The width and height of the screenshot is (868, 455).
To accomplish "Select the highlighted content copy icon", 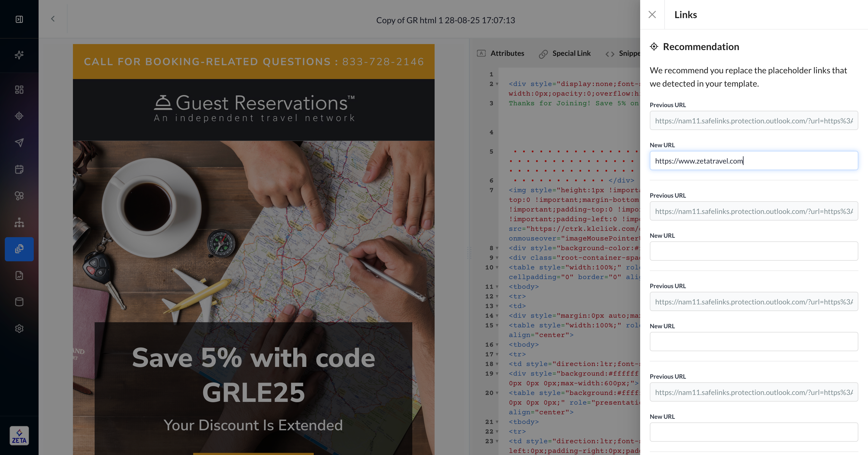I will [x=19, y=249].
